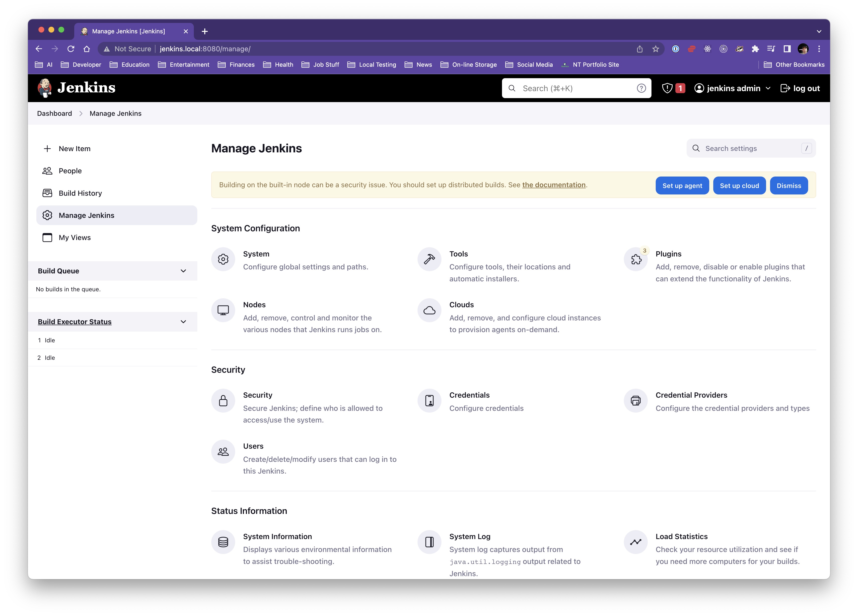Click the Credential Providers icon

tap(636, 400)
